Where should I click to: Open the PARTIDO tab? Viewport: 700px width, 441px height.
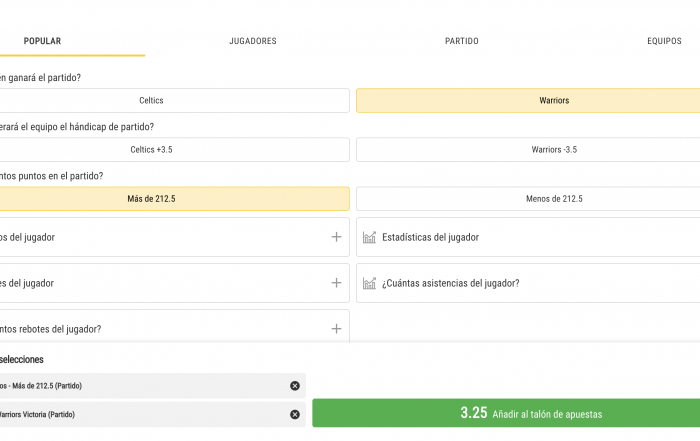[x=462, y=41]
